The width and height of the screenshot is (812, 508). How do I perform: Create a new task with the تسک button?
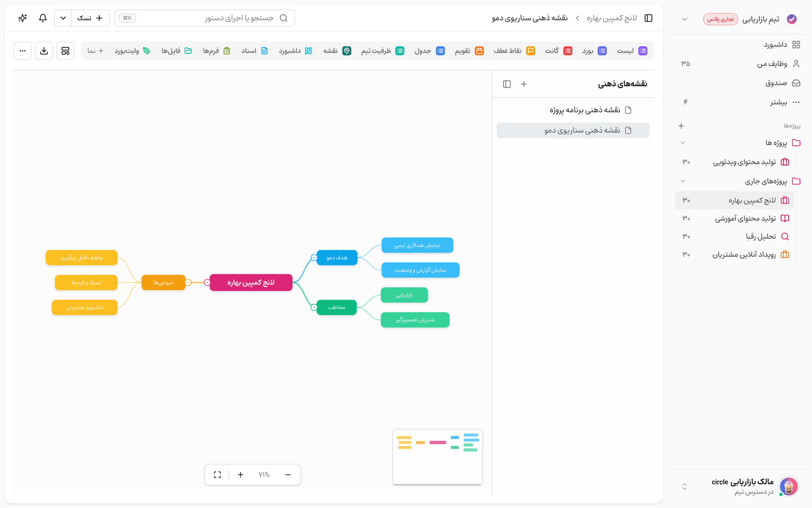pos(90,18)
